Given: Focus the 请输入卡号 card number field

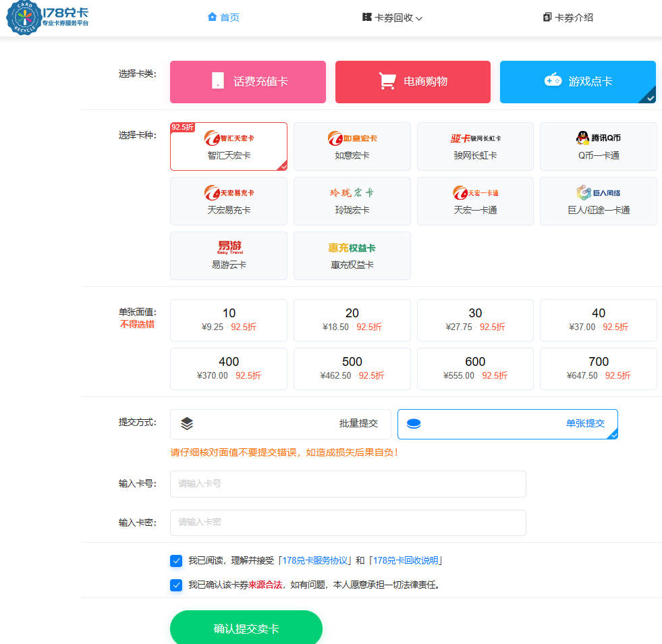Looking at the screenshot, I should point(348,484).
